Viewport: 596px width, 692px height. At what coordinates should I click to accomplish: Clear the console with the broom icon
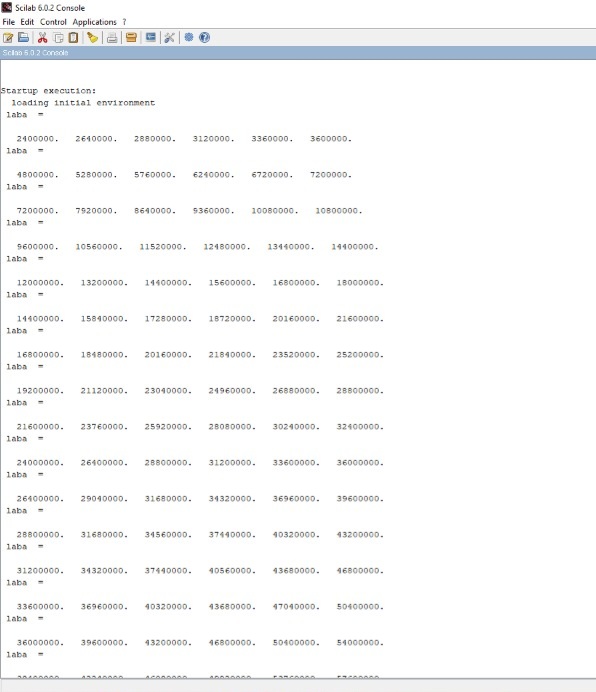92,38
